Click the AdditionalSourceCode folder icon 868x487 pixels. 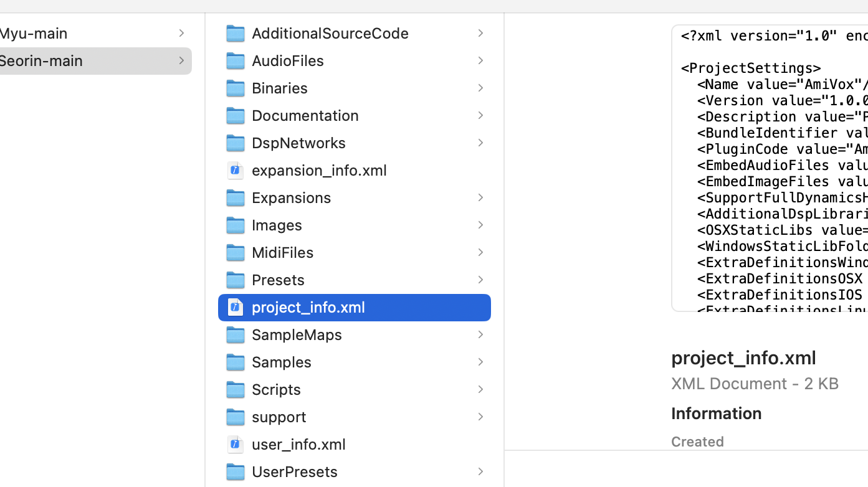tap(235, 33)
